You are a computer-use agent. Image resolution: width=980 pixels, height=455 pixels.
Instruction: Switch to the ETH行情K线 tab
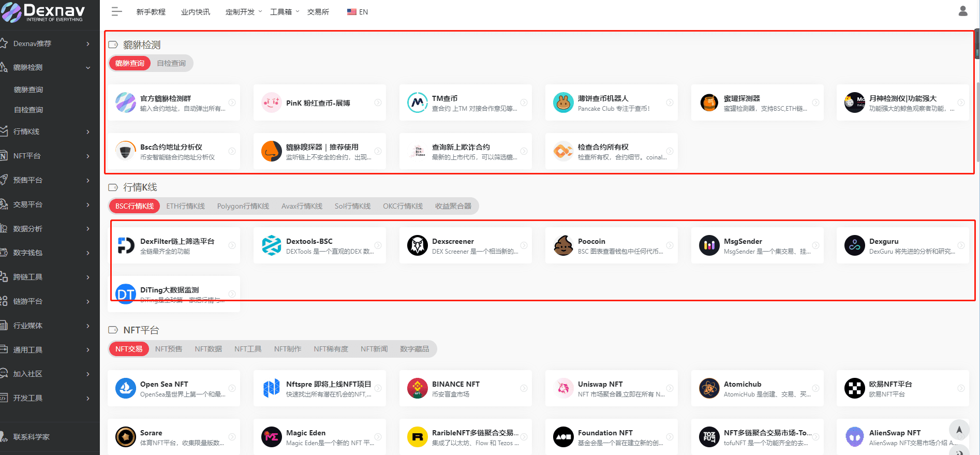click(186, 206)
